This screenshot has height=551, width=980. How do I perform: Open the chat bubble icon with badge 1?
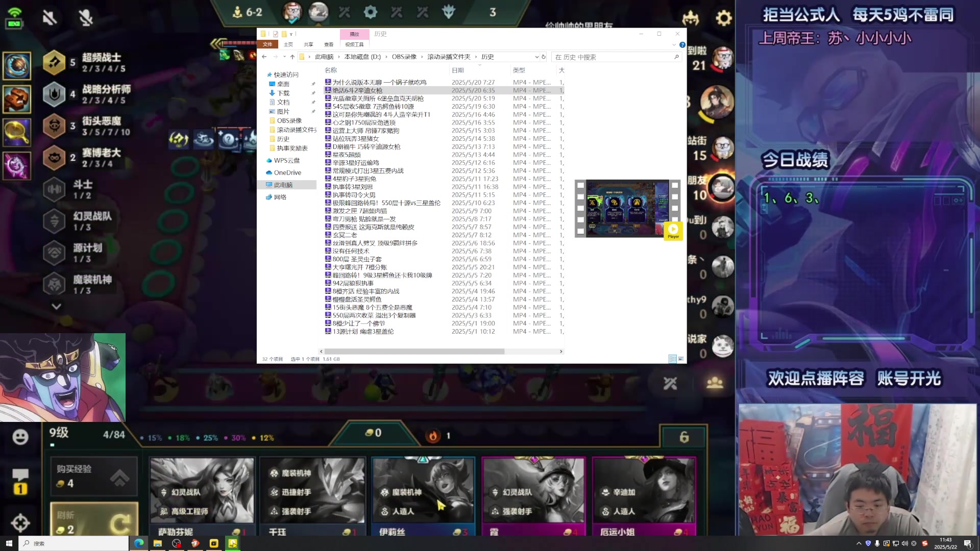pos(20,482)
